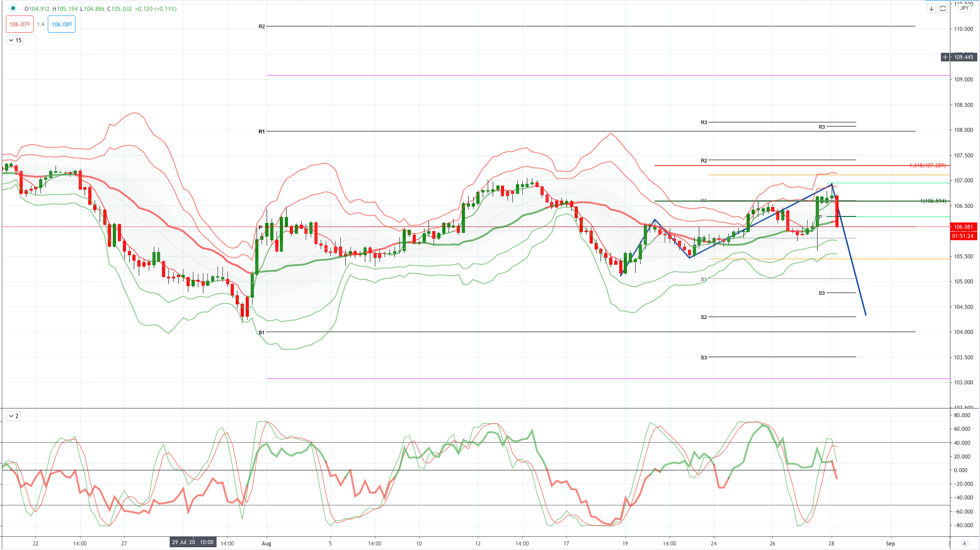This screenshot has height=550, width=980.
Task: Click the 1.618(107.289) Fibonacci level label
Action: [927, 166]
